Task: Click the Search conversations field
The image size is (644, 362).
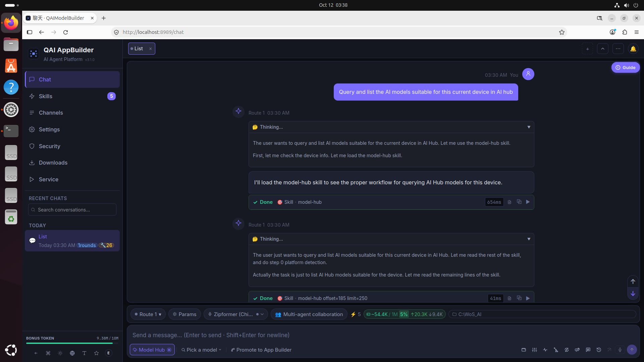Action: pyautogui.click(x=72, y=210)
